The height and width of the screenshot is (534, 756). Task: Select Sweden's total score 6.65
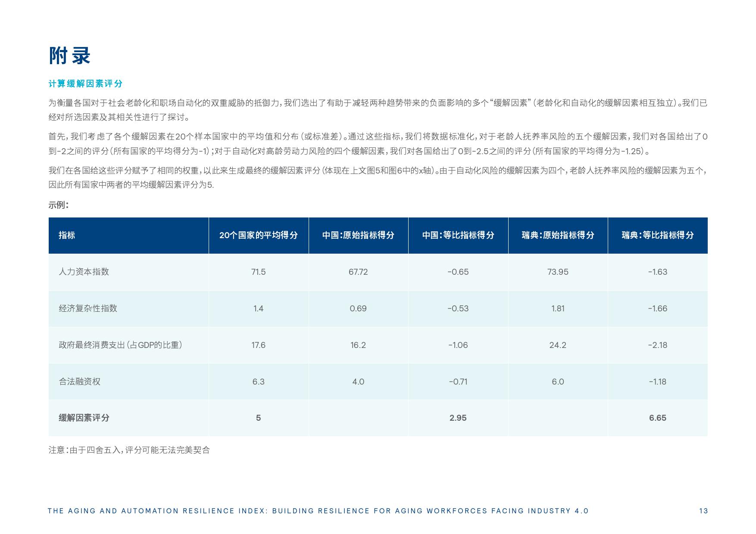[657, 418]
